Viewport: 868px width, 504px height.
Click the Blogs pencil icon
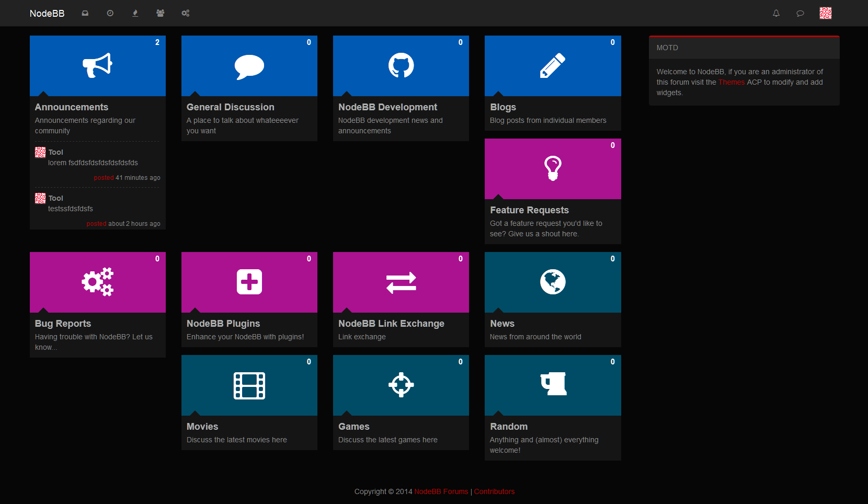(x=553, y=65)
